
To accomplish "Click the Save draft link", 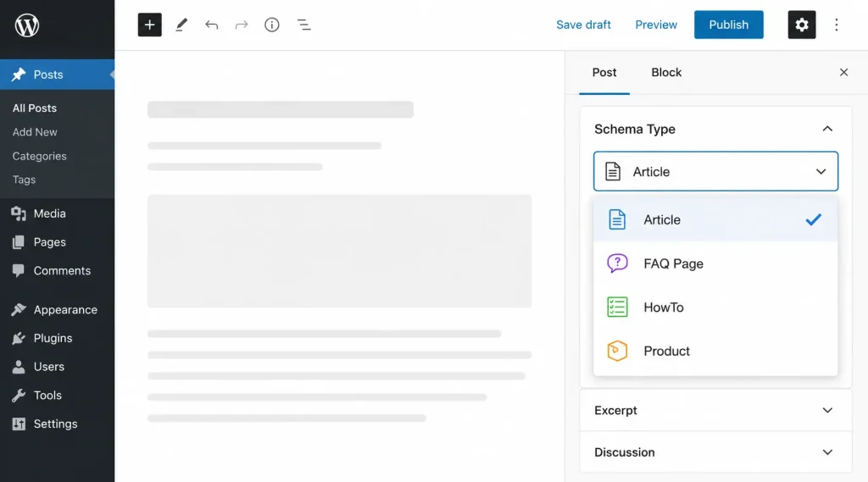I will click(583, 25).
